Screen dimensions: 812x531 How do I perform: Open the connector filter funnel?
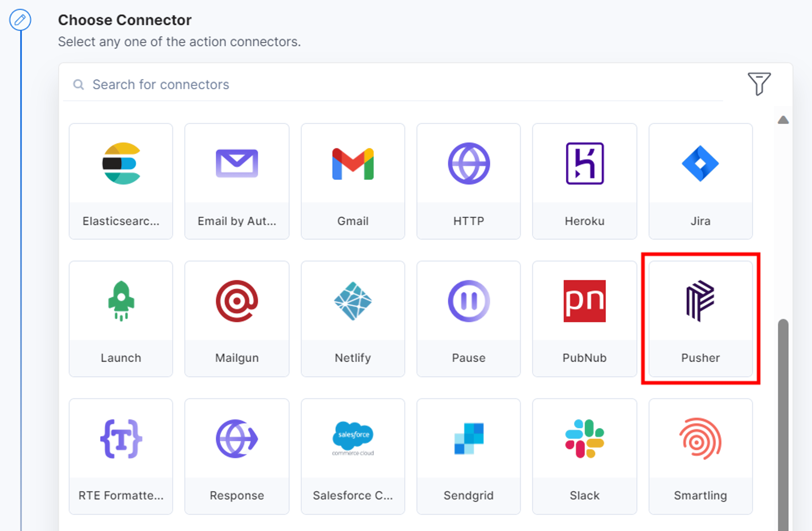tap(759, 84)
